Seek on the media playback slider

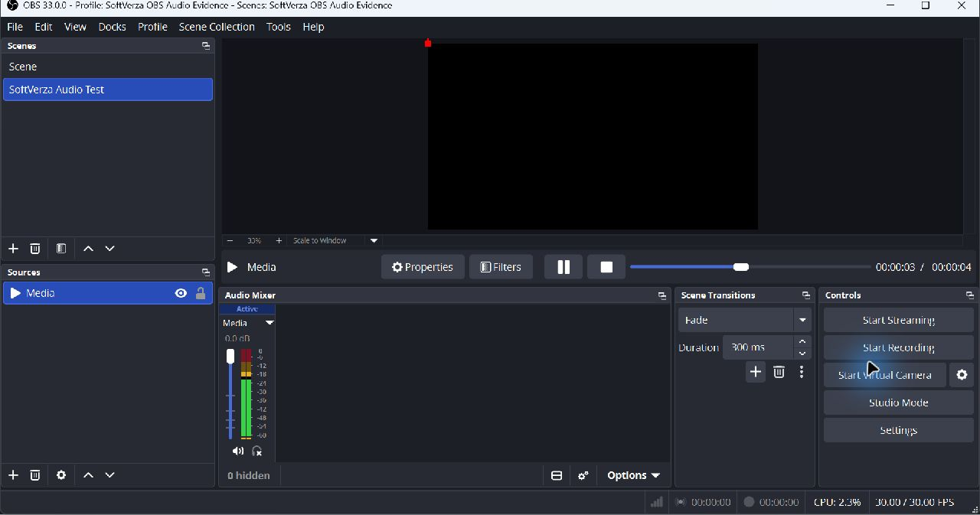point(750,267)
